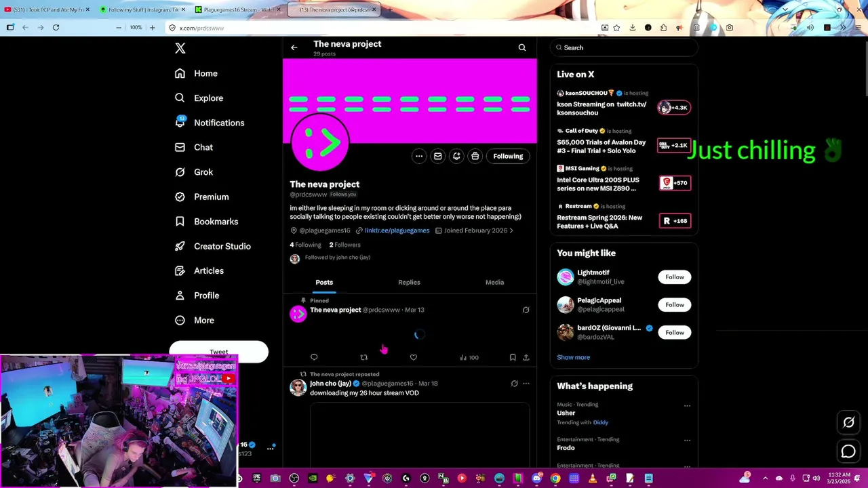Zoom in with browser plus button
Screen dimensions: 868x488
(152, 28)
